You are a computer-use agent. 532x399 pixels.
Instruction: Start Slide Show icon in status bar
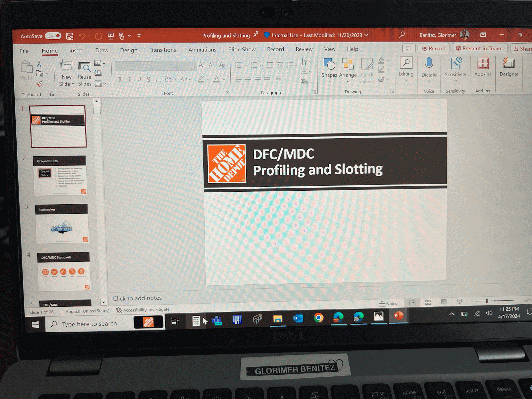(x=460, y=301)
